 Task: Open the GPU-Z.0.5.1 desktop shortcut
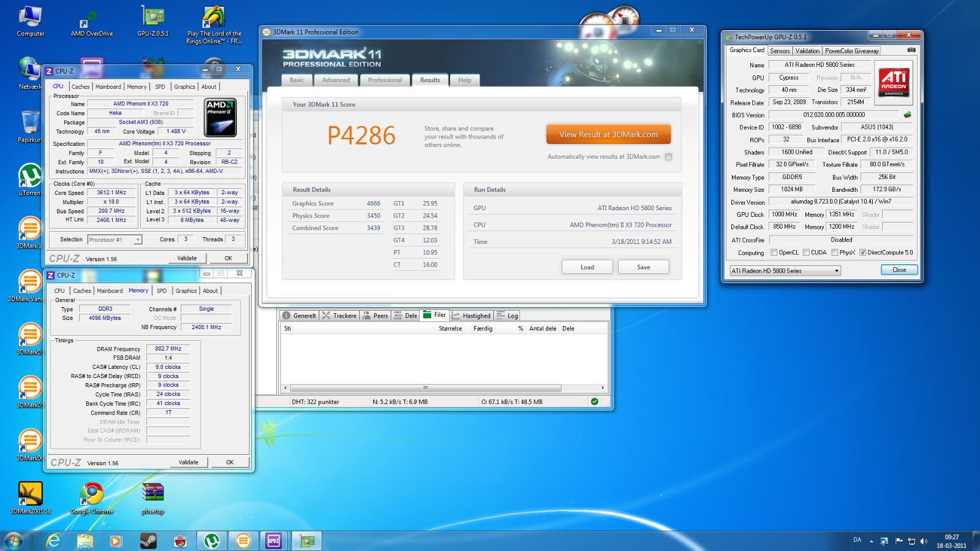pyautogui.click(x=153, y=21)
